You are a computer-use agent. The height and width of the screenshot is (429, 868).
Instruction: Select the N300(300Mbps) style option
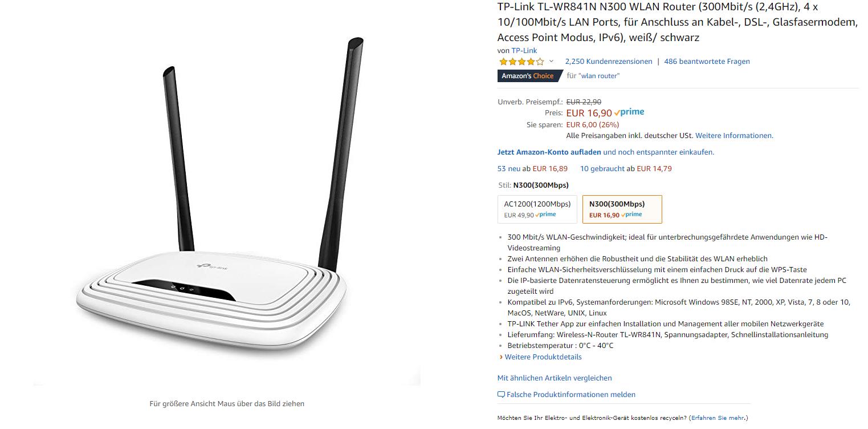click(622, 209)
